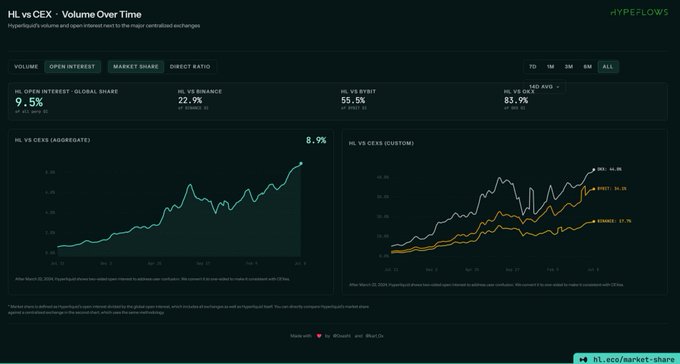This screenshot has width=680, height=364.
Task: Click the heart icon in footer
Action: click(x=319, y=336)
